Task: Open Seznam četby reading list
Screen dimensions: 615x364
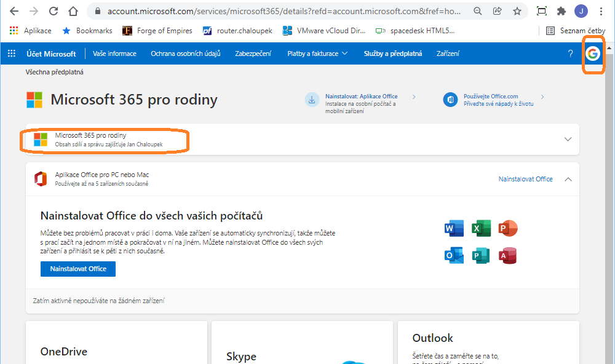Action: click(x=576, y=31)
